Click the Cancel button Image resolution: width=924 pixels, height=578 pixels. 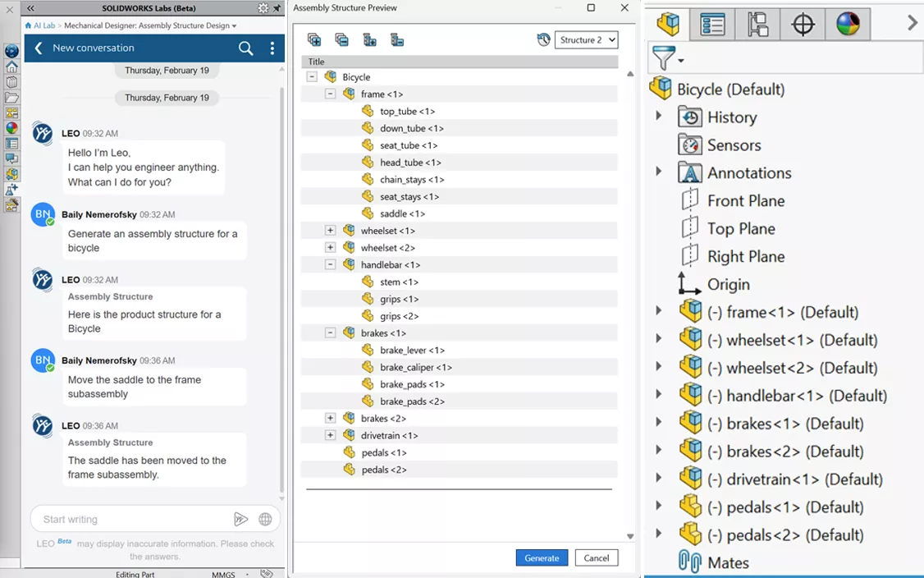[x=597, y=557]
